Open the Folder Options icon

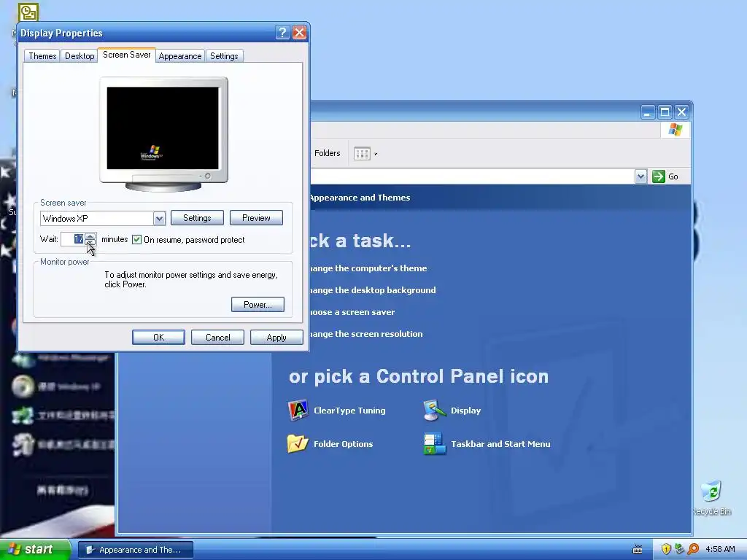(298, 444)
